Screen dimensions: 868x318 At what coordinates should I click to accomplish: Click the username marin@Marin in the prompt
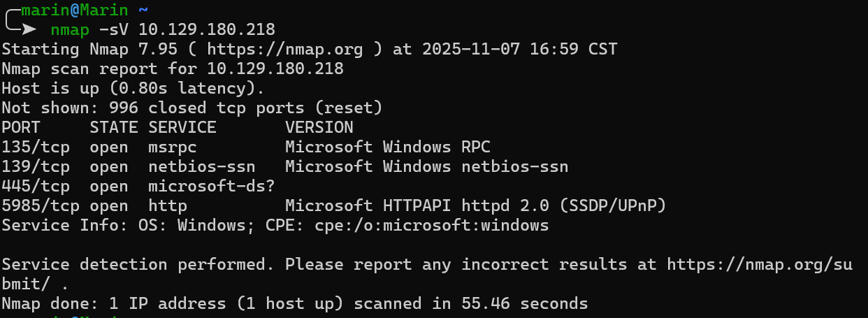(75, 10)
